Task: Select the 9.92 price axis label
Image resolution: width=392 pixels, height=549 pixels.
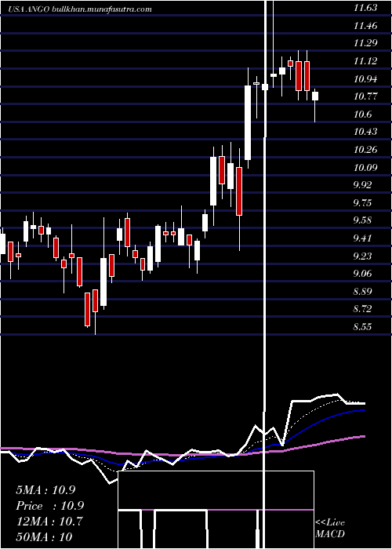Action: [362, 185]
